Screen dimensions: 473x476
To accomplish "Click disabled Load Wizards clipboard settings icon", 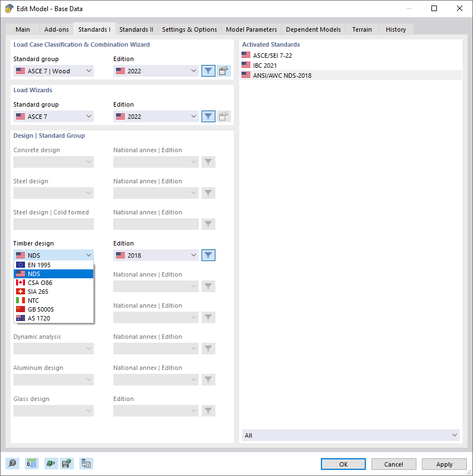I will click(224, 116).
